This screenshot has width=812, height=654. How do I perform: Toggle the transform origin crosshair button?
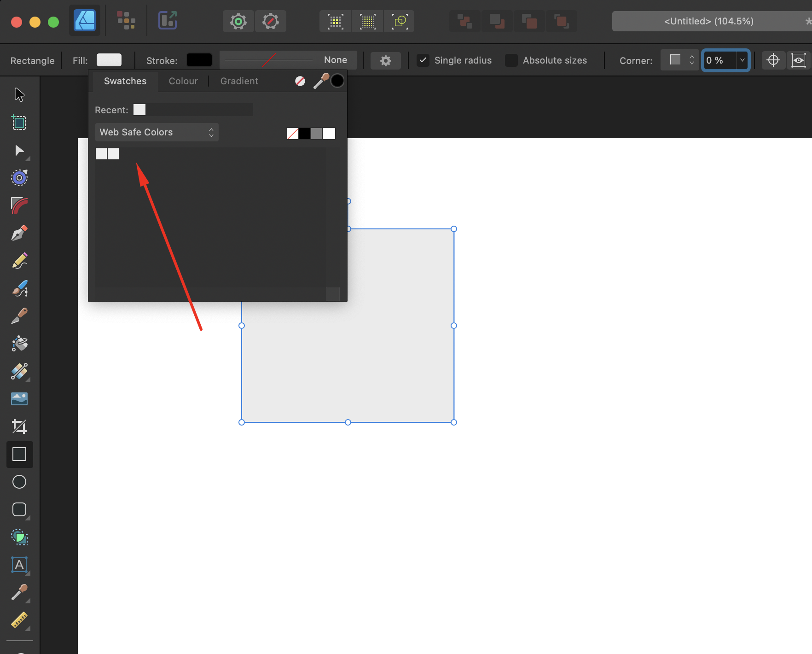773,60
